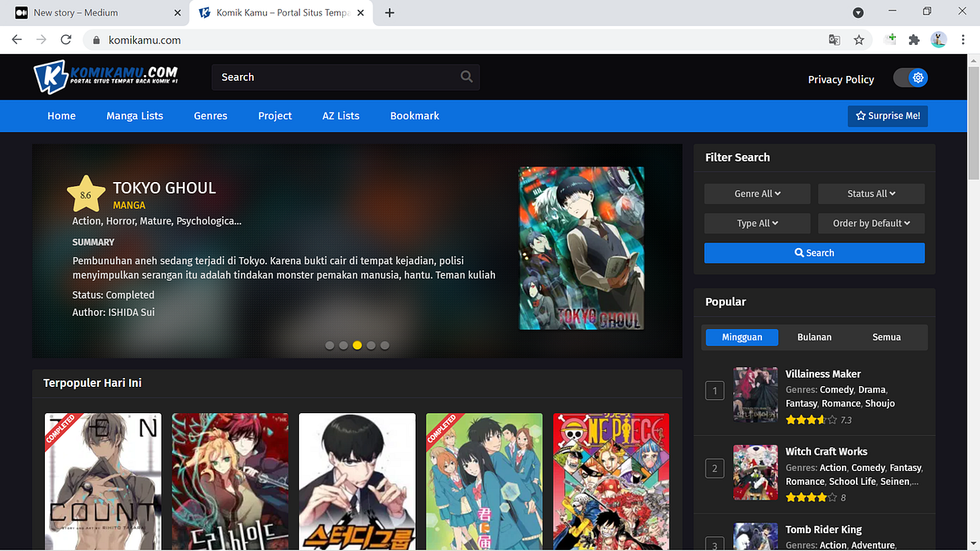Click the browser forward arrow
Image resolution: width=980 pixels, height=551 pixels.
tap(42, 39)
